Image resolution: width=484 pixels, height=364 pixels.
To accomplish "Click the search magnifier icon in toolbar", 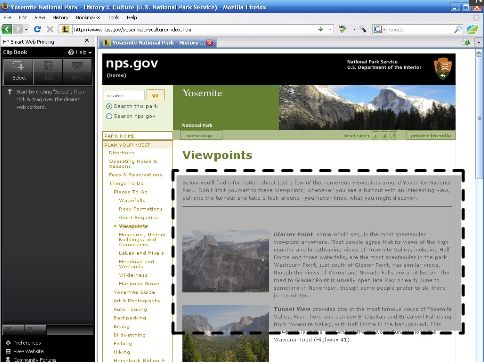I will 458,30.
